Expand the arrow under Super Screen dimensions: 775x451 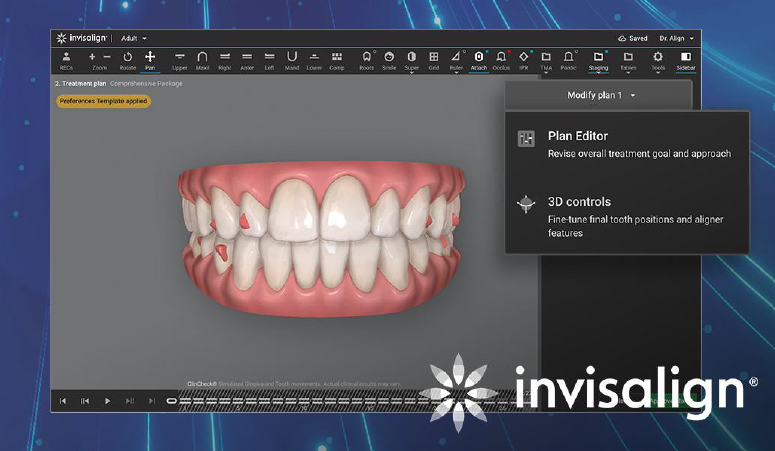[x=412, y=73]
